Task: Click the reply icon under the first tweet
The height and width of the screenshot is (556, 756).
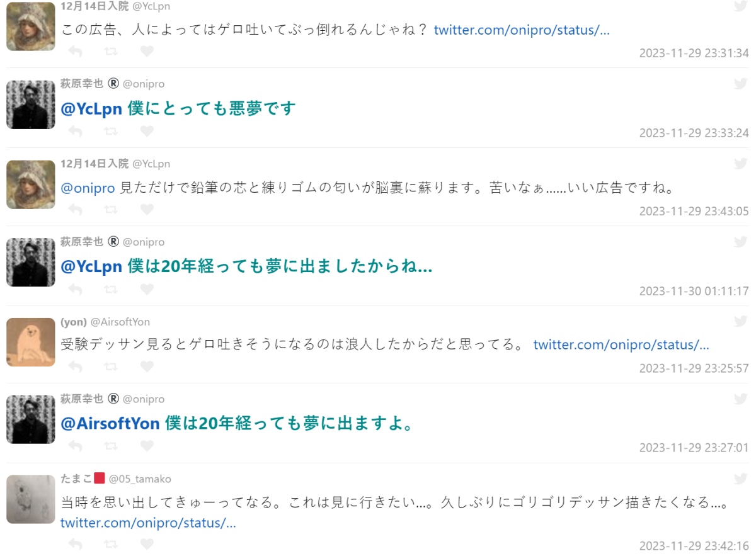Action: [x=76, y=51]
